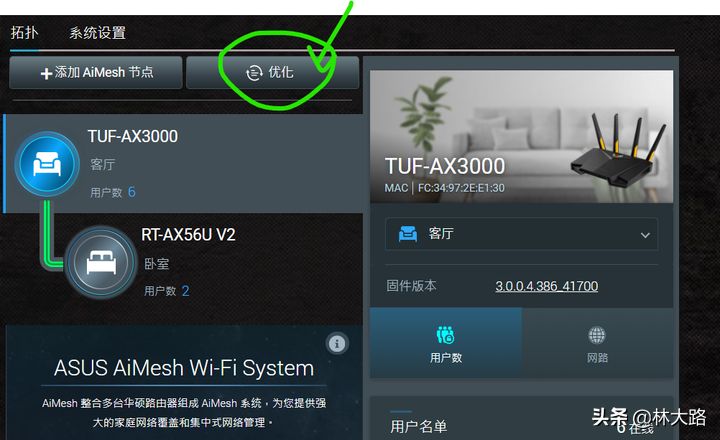This screenshot has height=440, width=720.
Task: Switch to the 拓扑 tab
Action: 24,33
